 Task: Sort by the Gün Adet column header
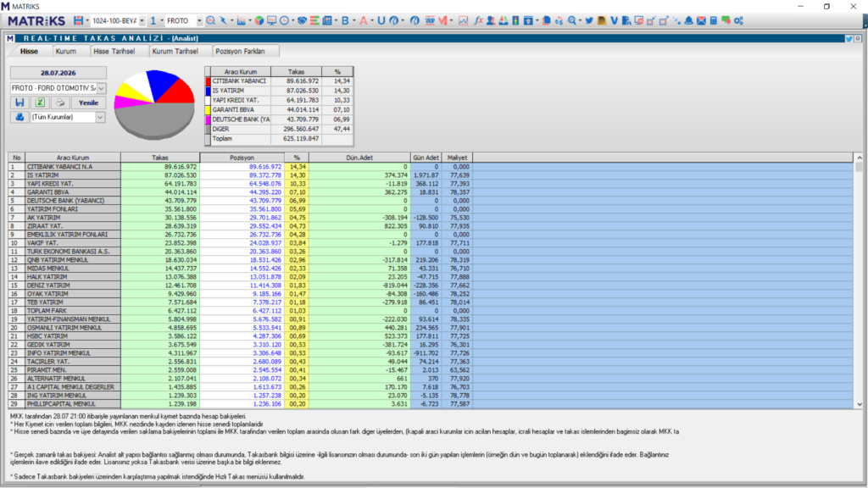click(x=426, y=158)
